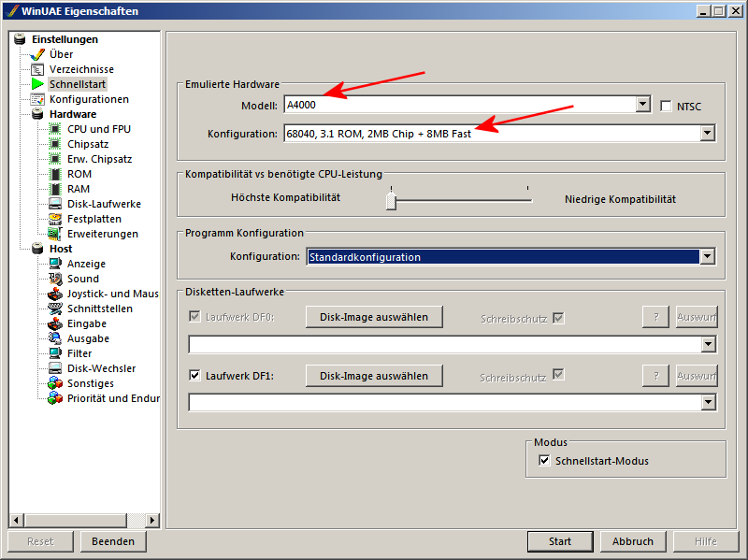Toggle DF1 Schreibschutz checkbox
The height and width of the screenshot is (560, 748).
[x=558, y=375]
